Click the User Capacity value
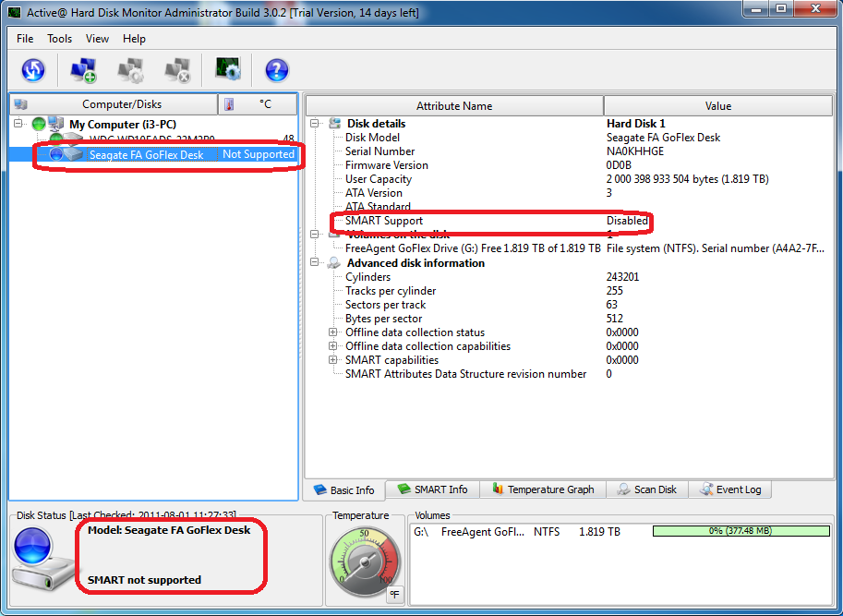Screen dimensions: 843x616 pyautogui.click(x=688, y=179)
